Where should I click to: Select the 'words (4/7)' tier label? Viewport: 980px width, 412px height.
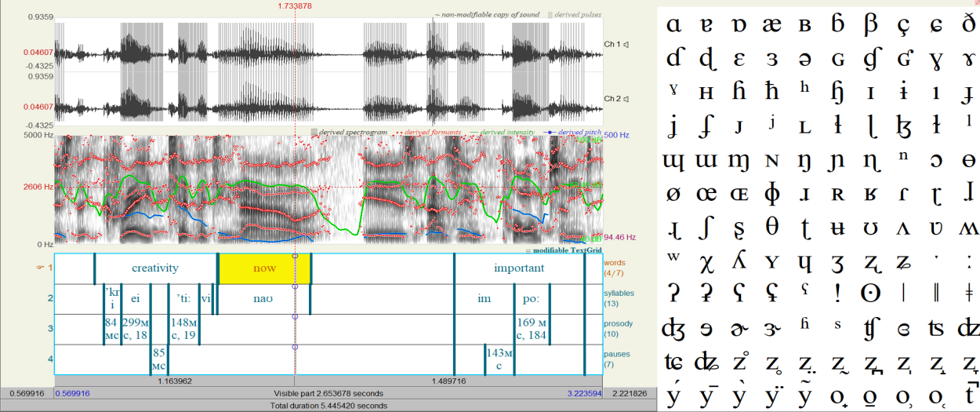(615, 268)
